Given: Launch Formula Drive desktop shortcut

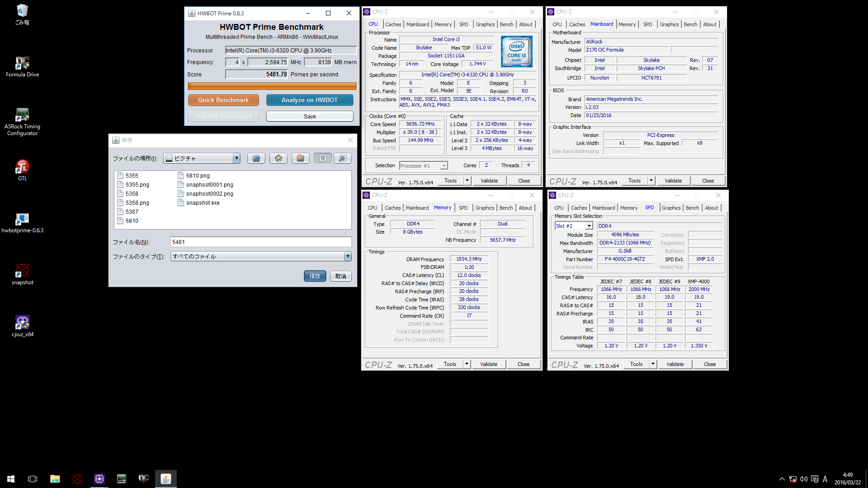Looking at the screenshot, I should click(x=22, y=67).
